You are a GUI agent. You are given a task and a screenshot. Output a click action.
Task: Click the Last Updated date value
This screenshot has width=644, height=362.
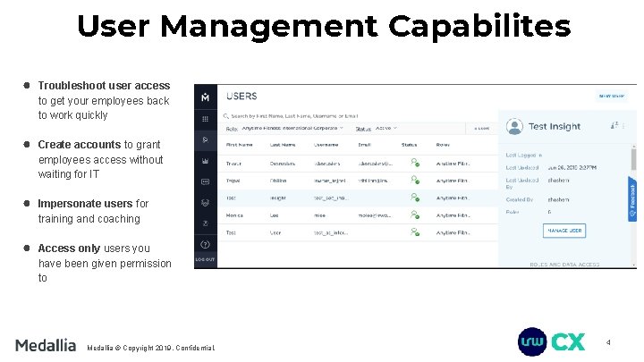(x=572, y=167)
